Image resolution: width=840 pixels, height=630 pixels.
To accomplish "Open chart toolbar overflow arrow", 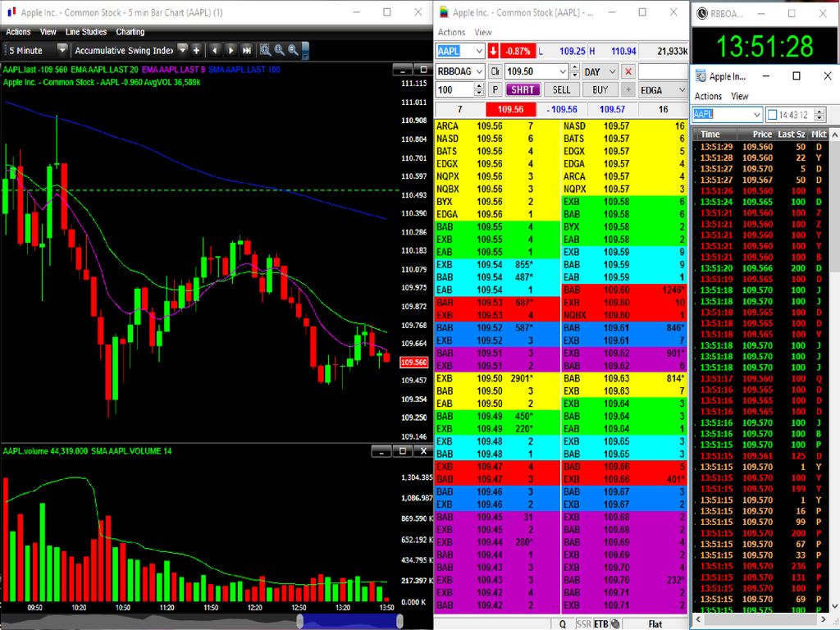I will point(305,52).
